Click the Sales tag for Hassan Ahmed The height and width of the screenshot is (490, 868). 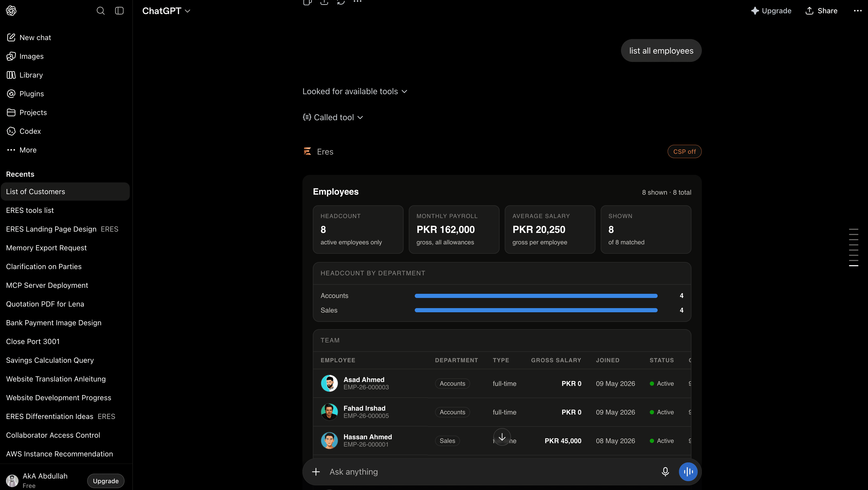pos(447,441)
